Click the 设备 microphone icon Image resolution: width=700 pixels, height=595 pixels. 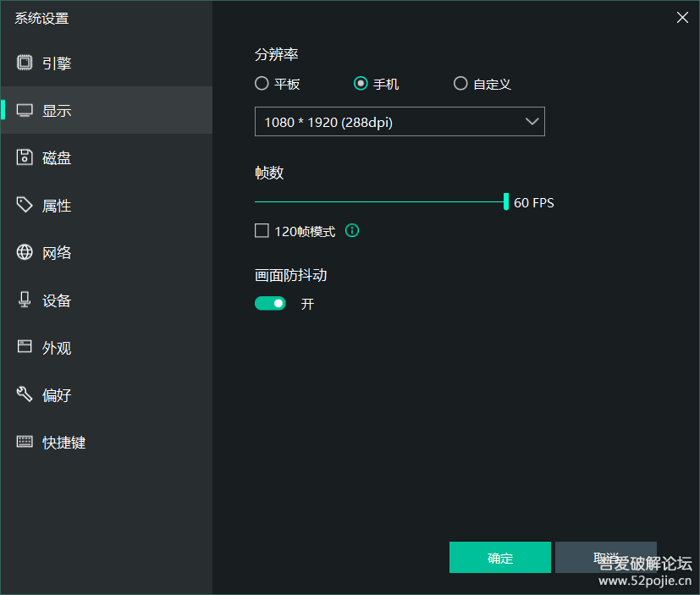(x=25, y=300)
